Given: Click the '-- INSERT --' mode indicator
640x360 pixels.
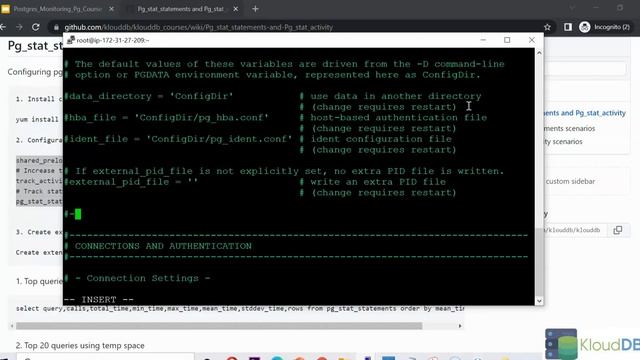Looking at the screenshot, I should 99,300.
